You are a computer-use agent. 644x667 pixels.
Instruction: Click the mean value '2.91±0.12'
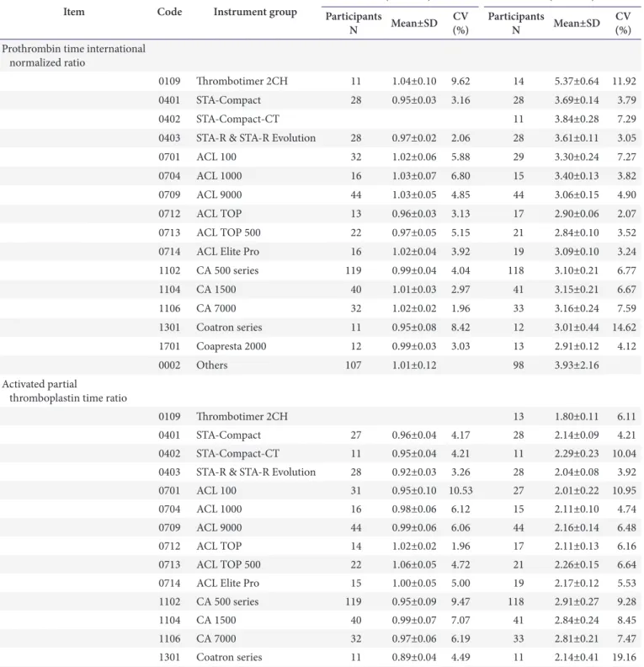[577, 346]
